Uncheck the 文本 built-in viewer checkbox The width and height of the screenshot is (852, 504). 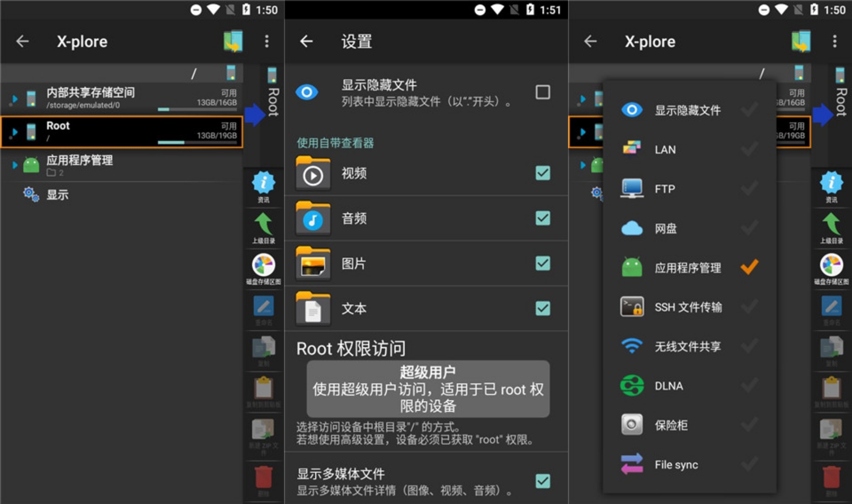tap(542, 308)
